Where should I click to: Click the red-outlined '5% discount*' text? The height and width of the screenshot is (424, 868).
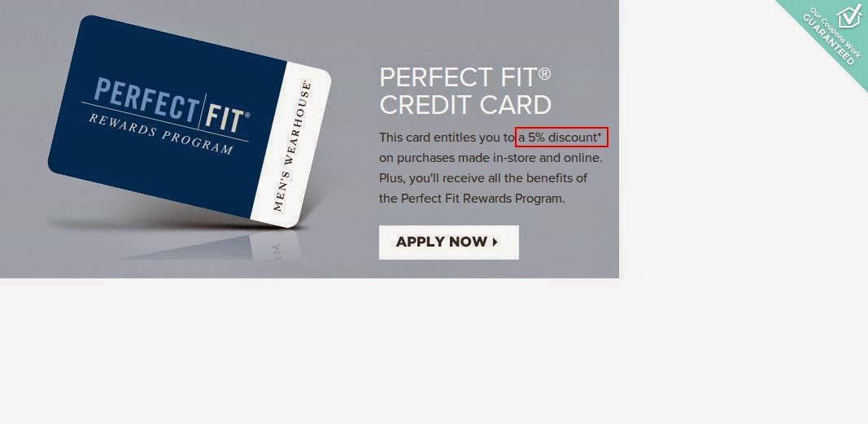[562, 138]
